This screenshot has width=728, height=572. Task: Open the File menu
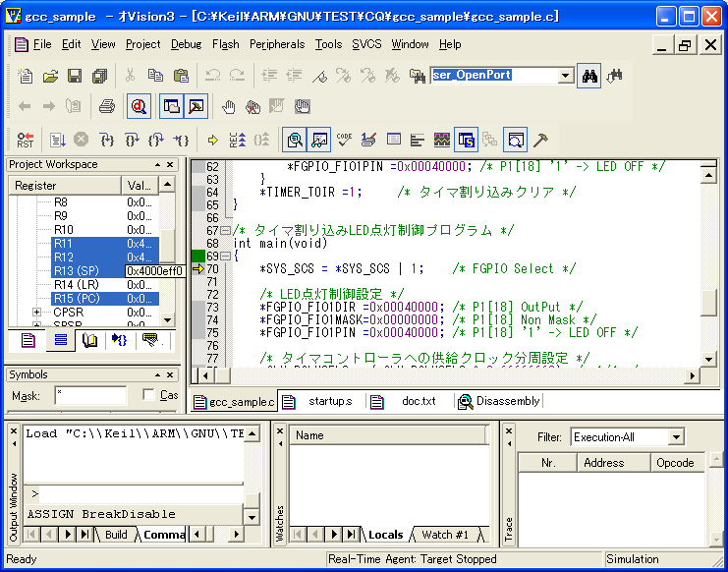click(x=42, y=44)
